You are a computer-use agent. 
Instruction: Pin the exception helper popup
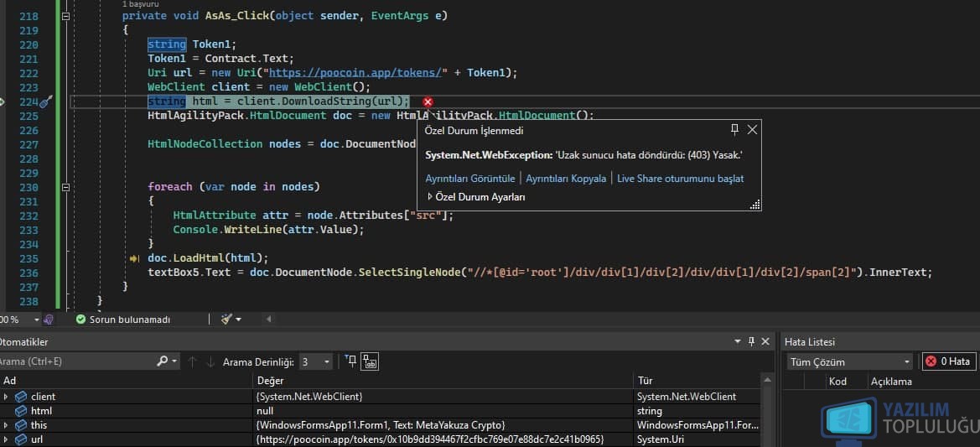coord(734,129)
